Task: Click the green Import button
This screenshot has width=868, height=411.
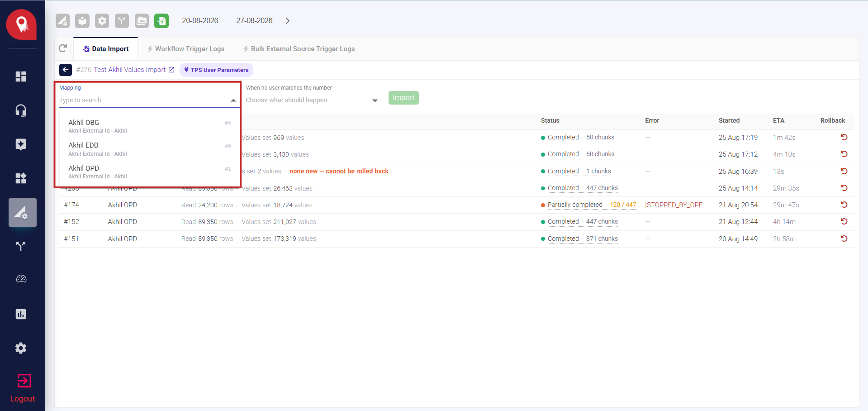Action: point(403,98)
